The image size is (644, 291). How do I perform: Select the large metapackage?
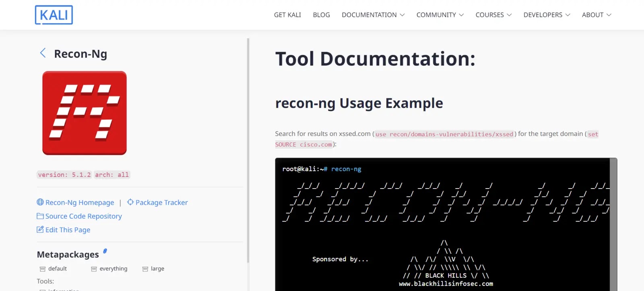click(157, 268)
